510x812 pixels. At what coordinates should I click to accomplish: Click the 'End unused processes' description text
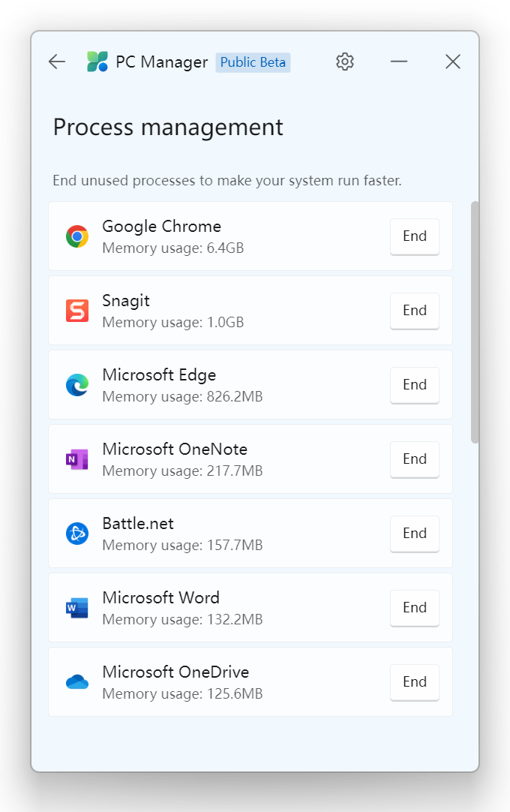226,181
